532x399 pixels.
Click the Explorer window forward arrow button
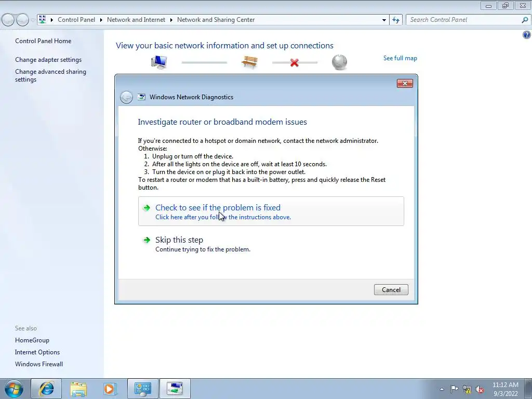[22, 20]
